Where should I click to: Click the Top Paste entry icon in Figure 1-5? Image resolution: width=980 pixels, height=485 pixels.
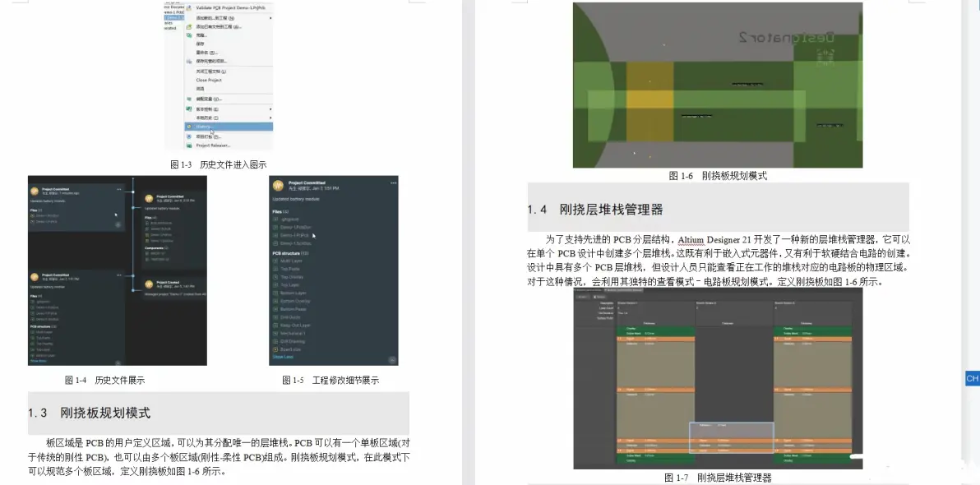click(x=275, y=269)
